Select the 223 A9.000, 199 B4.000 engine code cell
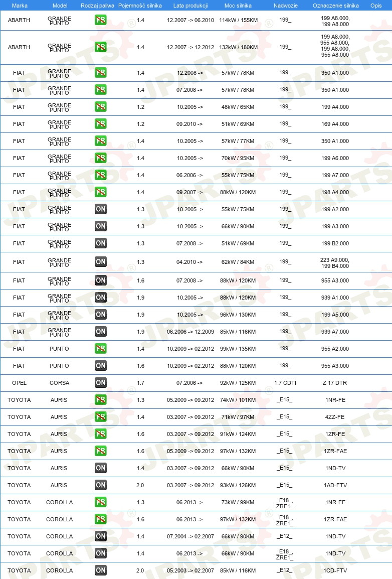This screenshot has height=579, width=392. [x=335, y=263]
